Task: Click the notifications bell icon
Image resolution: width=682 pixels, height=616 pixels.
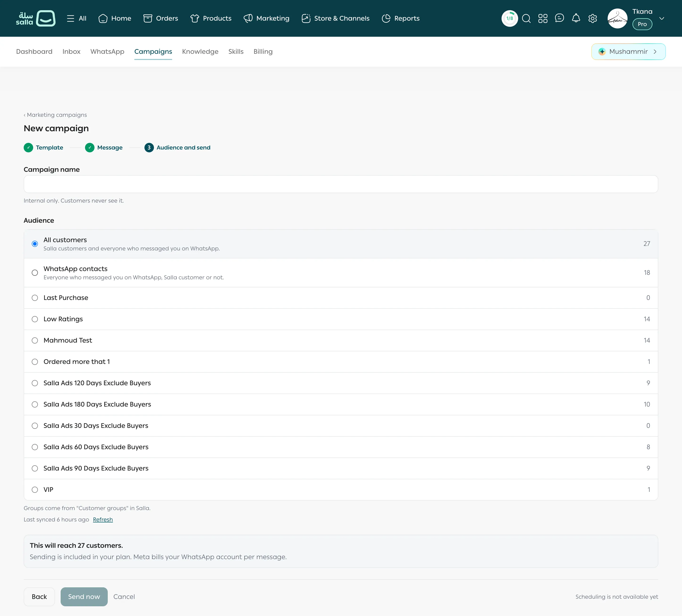Action: (576, 18)
